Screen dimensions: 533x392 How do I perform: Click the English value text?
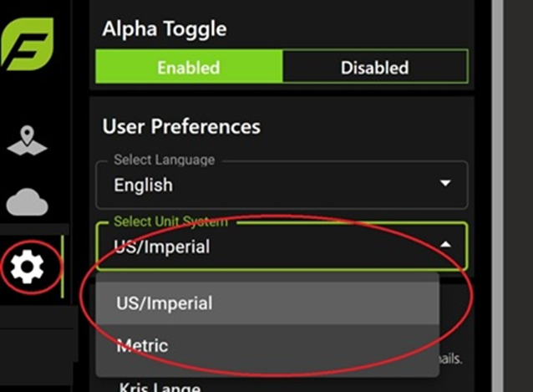pos(144,185)
